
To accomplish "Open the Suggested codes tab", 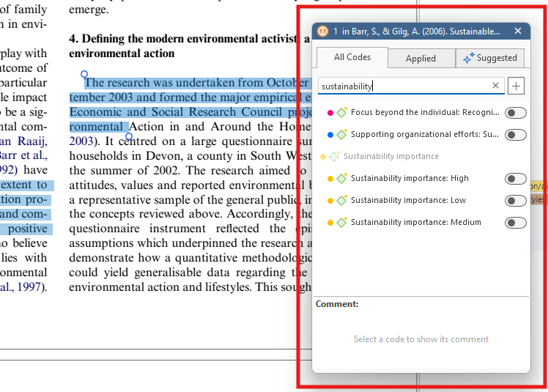I will (490, 58).
